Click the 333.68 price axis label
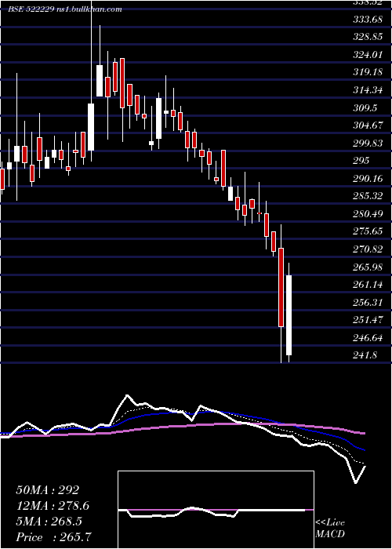Image resolution: width=392 pixels, height=549 pixels. coord(367,20)
